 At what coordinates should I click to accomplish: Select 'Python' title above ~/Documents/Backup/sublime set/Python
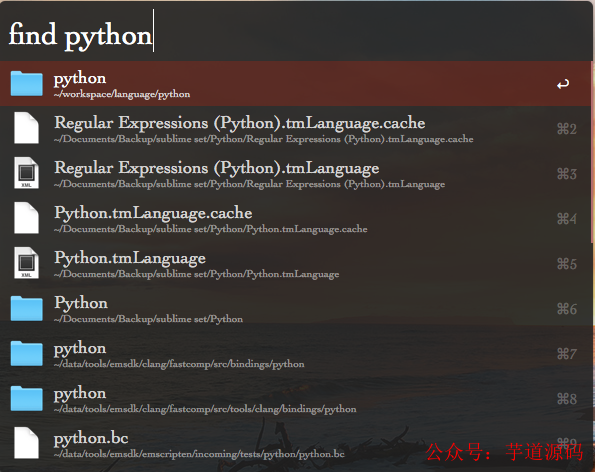pyautogui.click(x=81, y=303)
